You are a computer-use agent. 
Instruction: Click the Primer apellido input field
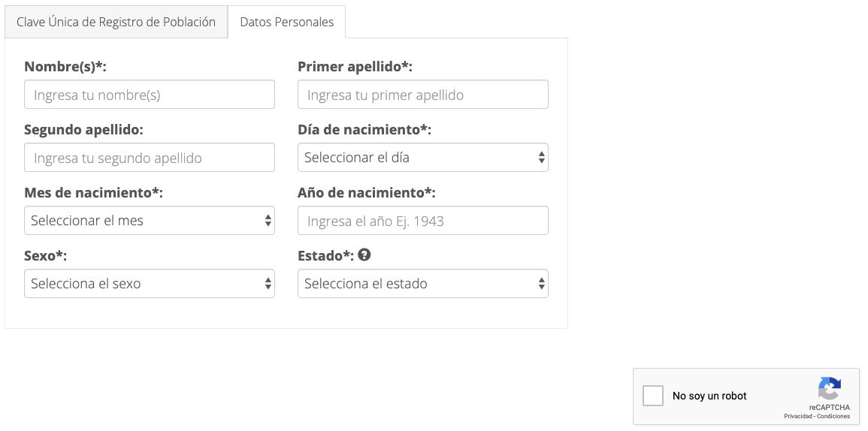click(x=422, y=95)
